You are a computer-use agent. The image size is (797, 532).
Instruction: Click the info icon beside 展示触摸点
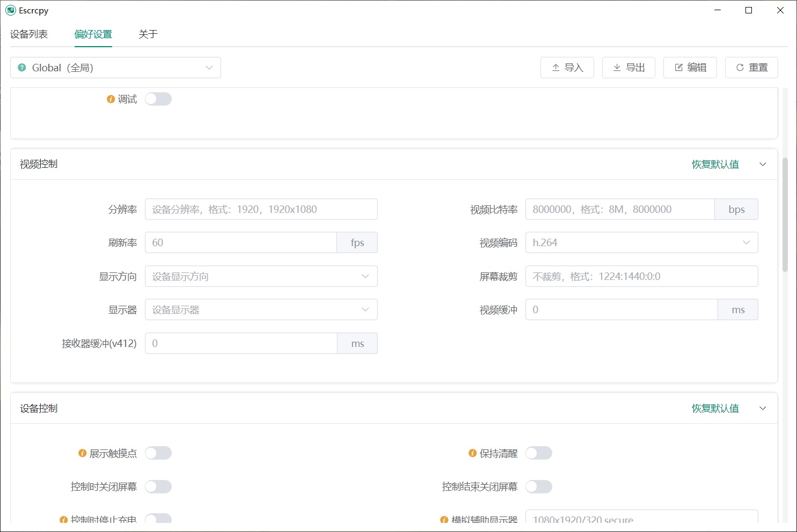pyautogui.click(x=82, y=453)
